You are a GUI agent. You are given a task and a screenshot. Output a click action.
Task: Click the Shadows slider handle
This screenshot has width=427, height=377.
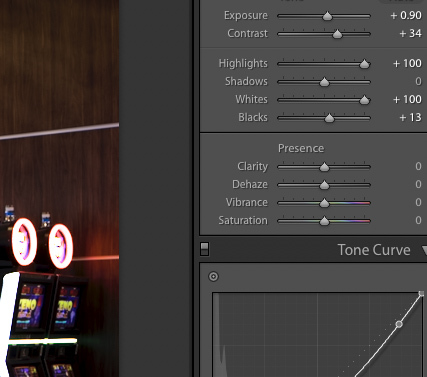[x=324, y=82]
